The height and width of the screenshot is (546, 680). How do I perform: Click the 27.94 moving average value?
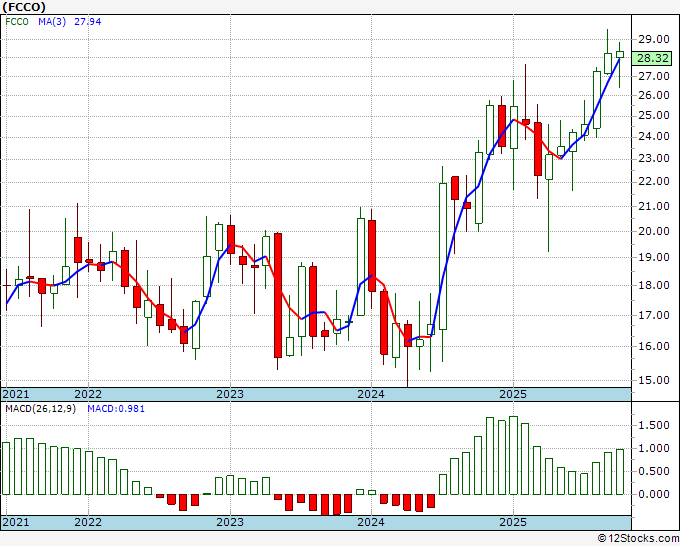coord(88,22)
